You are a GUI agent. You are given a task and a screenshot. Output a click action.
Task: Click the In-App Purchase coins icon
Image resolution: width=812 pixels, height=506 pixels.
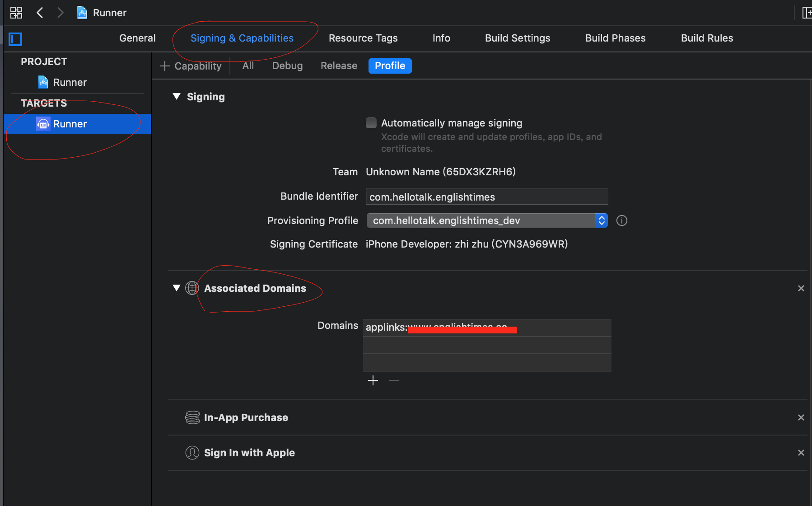[192, 417]
